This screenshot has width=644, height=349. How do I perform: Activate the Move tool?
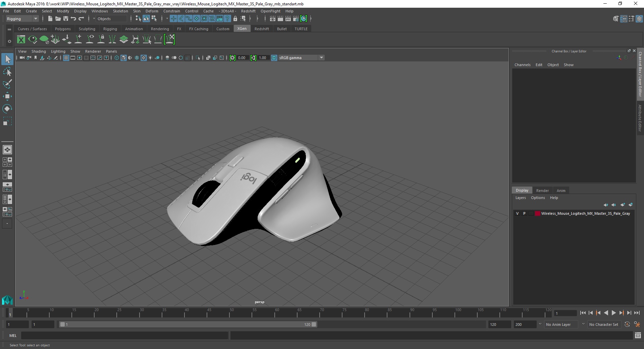[7, 96]
